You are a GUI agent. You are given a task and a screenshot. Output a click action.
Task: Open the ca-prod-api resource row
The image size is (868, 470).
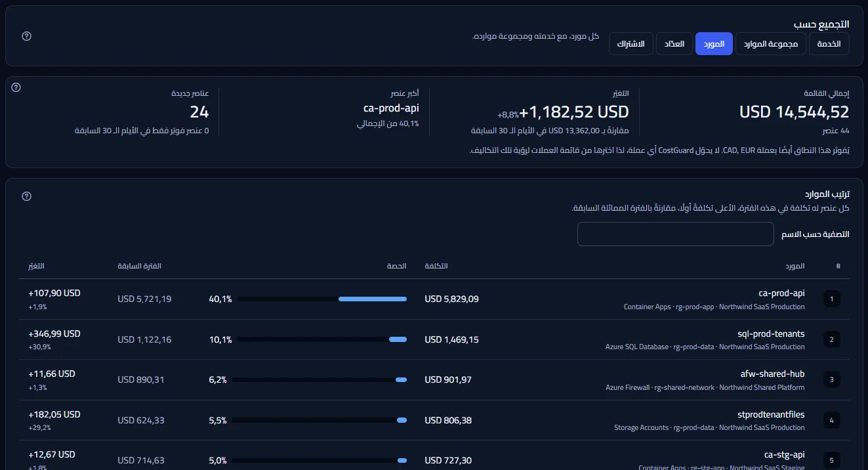click(434, 299)
